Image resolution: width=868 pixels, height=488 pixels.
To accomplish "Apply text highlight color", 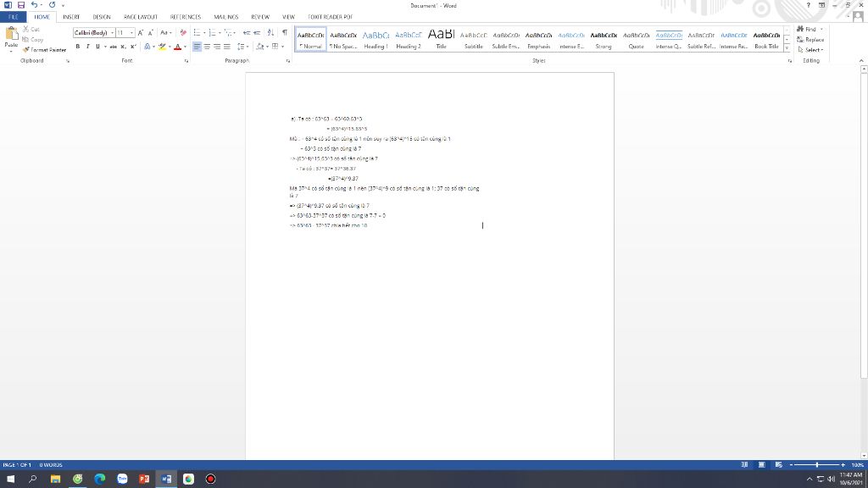I will 162,47.
